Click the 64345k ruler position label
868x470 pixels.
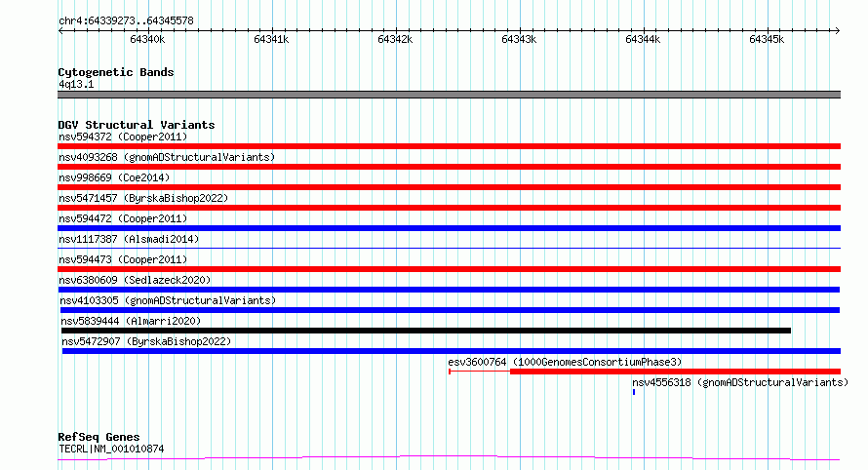[x=767, y=39]
